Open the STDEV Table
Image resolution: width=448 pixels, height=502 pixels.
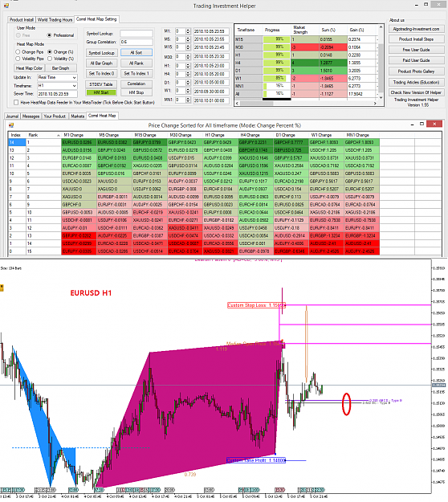coord(101,84)
